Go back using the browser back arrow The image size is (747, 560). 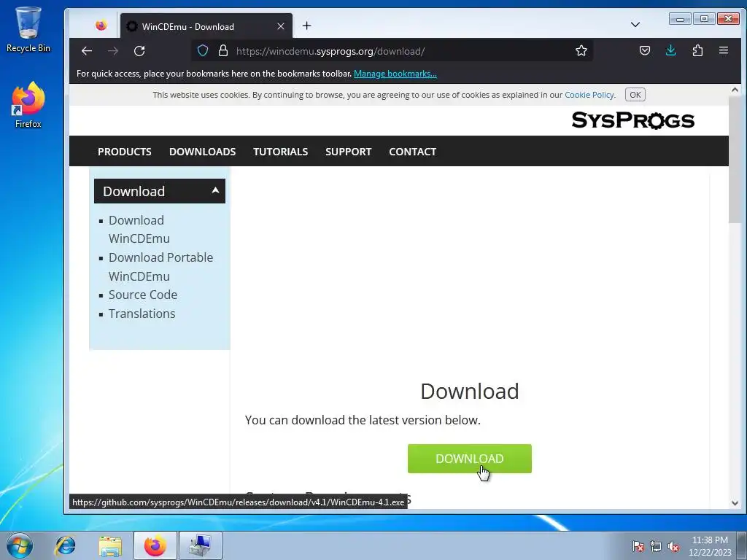tap(87, 51)
